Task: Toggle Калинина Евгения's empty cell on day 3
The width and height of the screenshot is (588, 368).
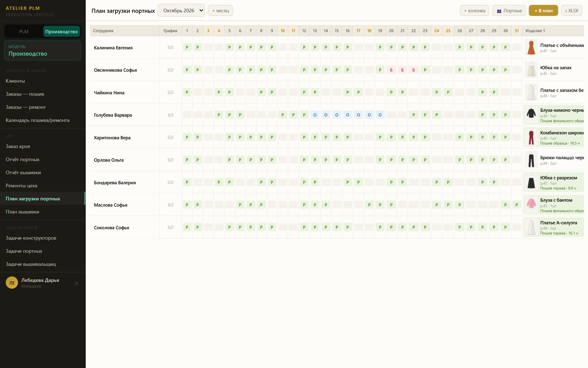Action: point(208,47)
